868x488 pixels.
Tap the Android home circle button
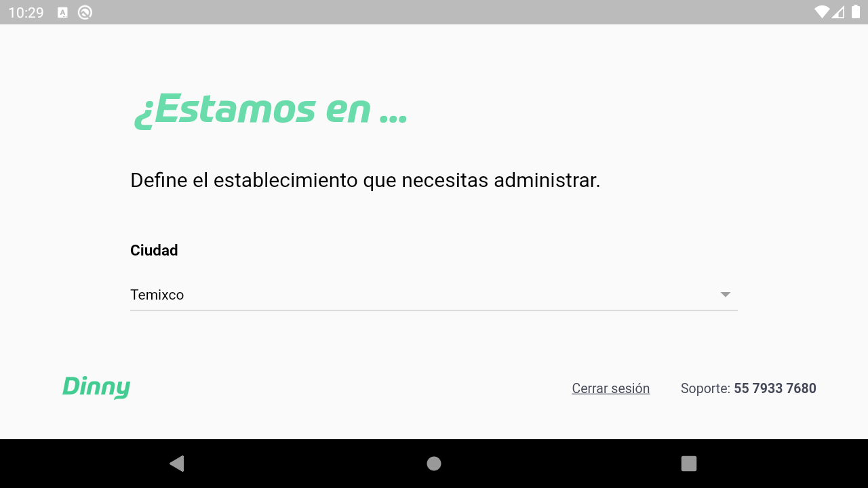(x=434, y=464)
